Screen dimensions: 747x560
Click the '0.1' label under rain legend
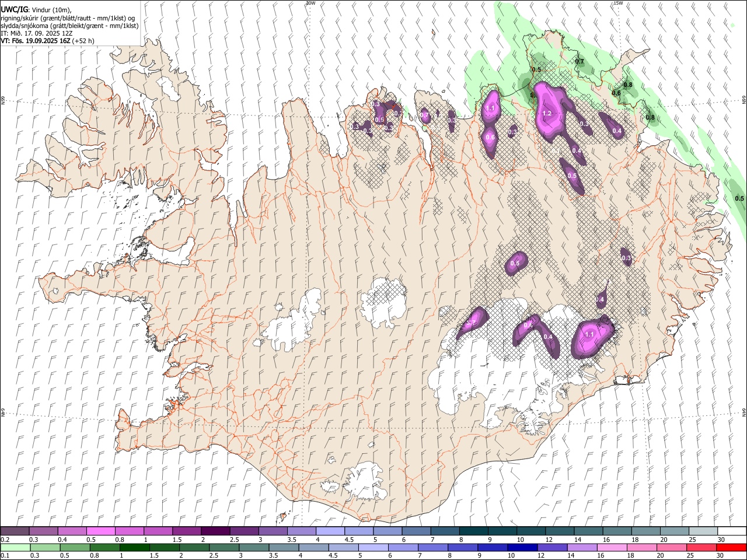[x=5, y=555]
